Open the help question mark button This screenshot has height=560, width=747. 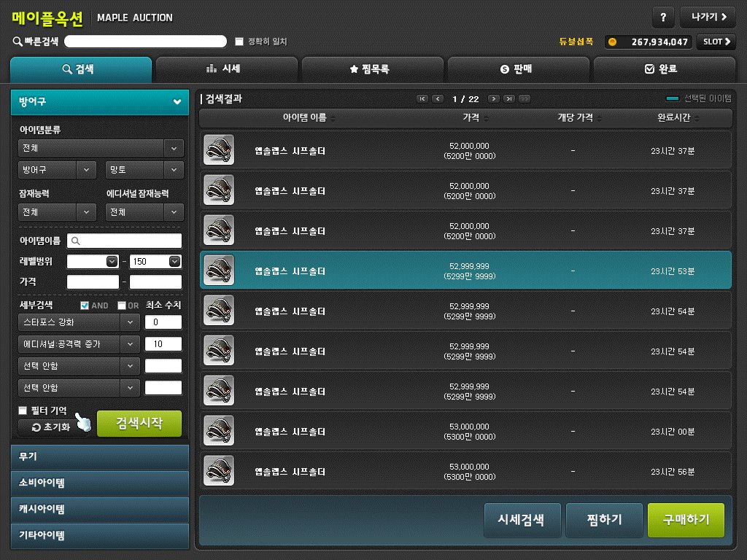tap(662, 17)
